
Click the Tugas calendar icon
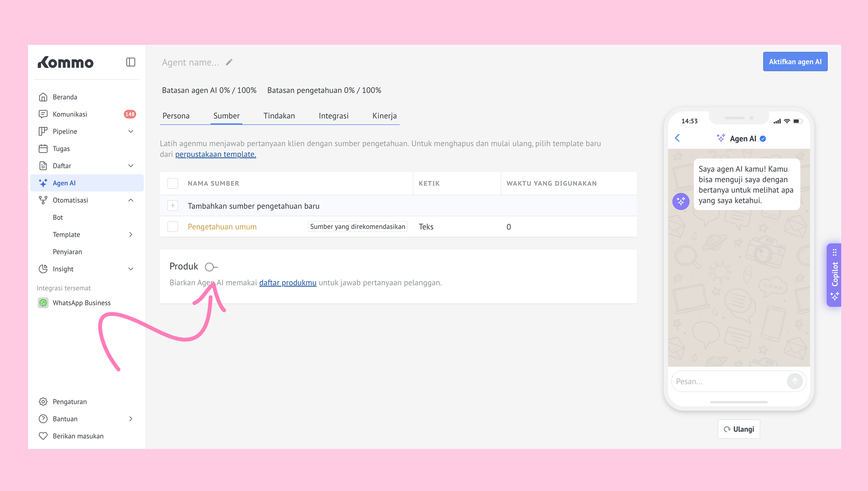coord(43,149)
